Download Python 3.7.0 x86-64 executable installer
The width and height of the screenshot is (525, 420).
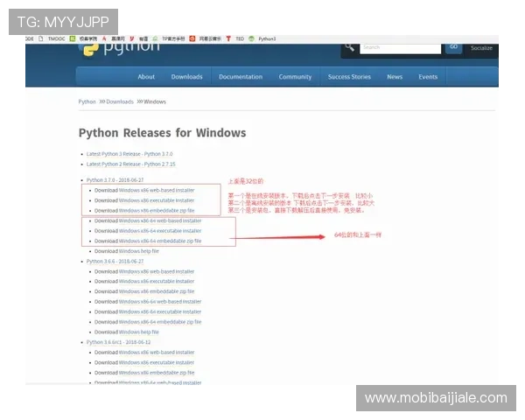pos(160,231)
